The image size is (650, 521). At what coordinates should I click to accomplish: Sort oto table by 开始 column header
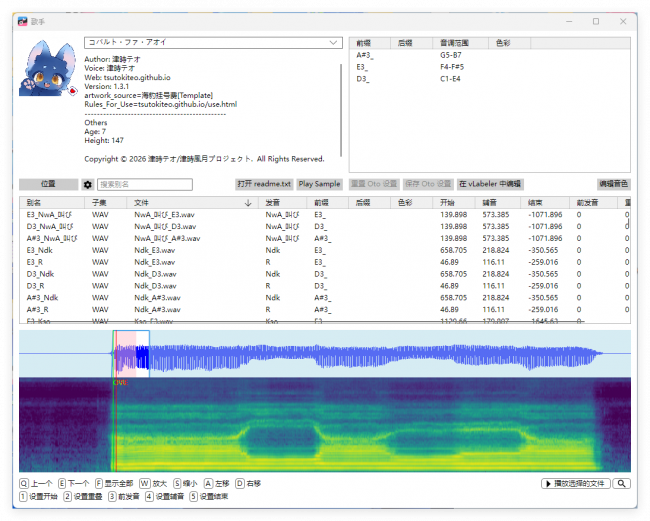click(x=454, y=203)
